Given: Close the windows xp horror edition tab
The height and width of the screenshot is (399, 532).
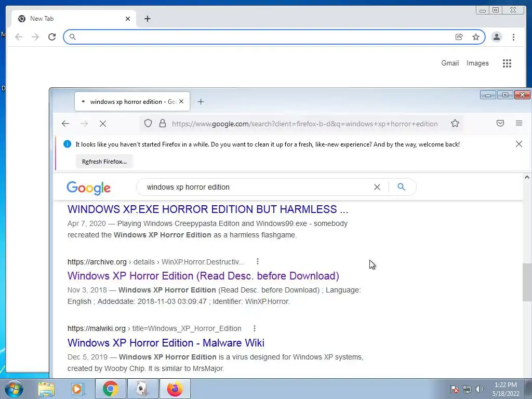Looking at the screenshot, I should pyautogui.click(x=181, y=101).
